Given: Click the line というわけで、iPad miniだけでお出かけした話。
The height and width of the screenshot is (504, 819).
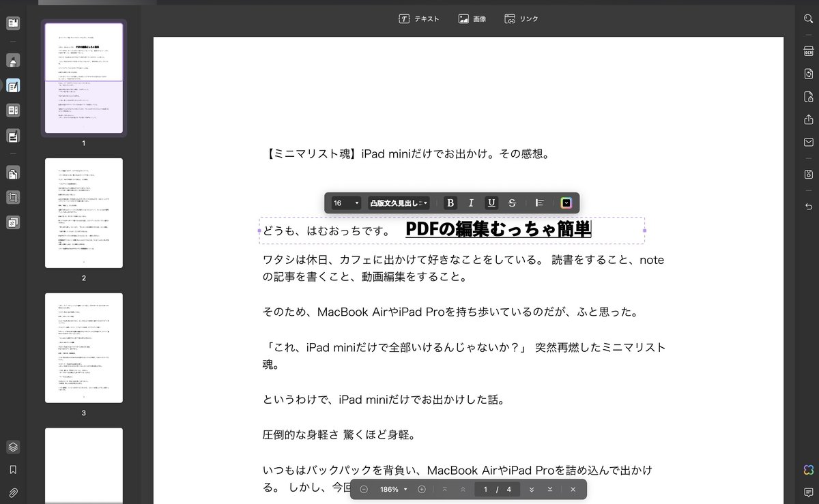Looking at the screenshot, I should (384, 400).
